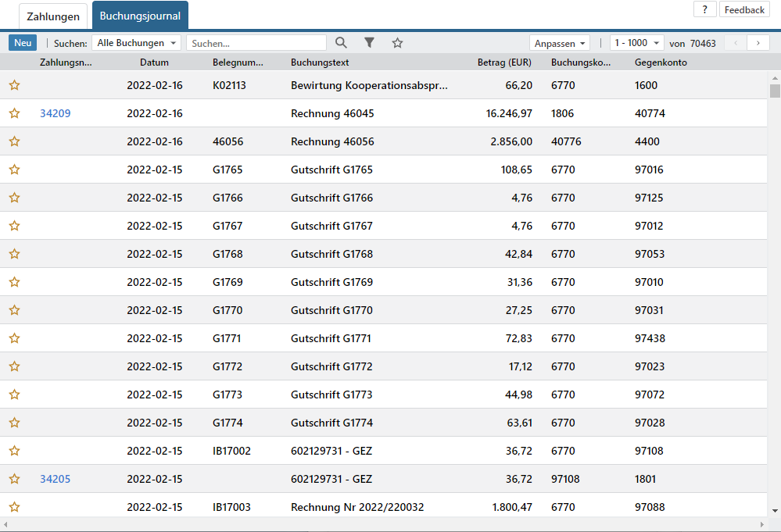781x532 pixels.
Task: Open the 1 - 1000 page range dropdown
Action: pyautogui.click(x=636, y=43)
